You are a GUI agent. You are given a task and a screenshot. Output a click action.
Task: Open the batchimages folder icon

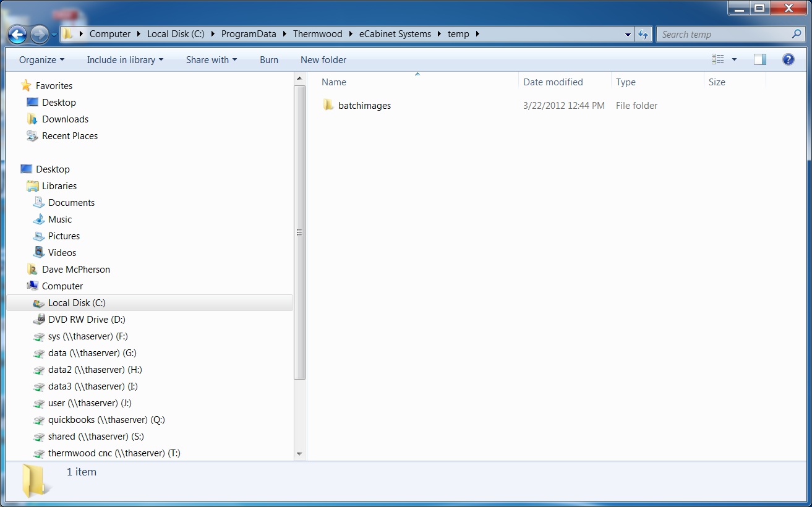(328, 106)
